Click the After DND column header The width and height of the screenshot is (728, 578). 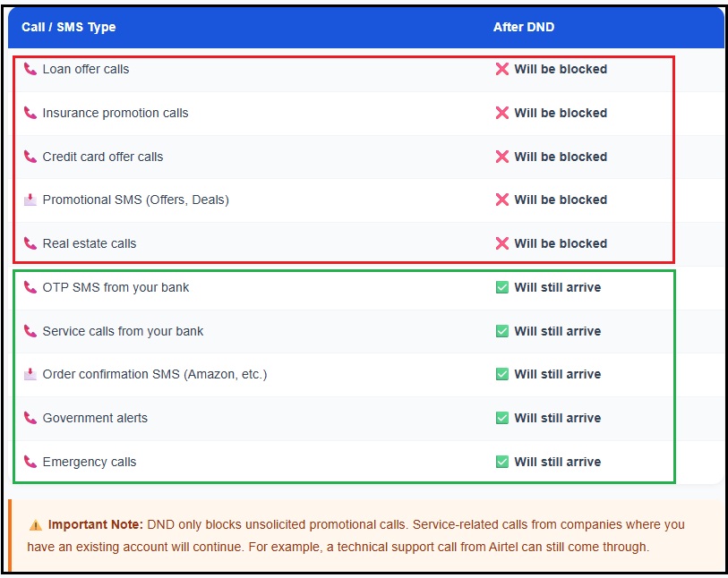pyautogui.click(x=524, y=27)
